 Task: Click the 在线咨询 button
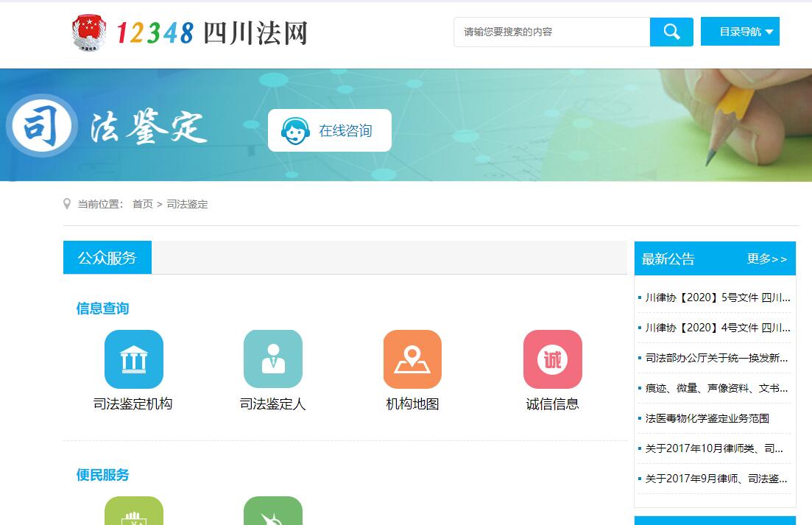(x=329, y=130)
